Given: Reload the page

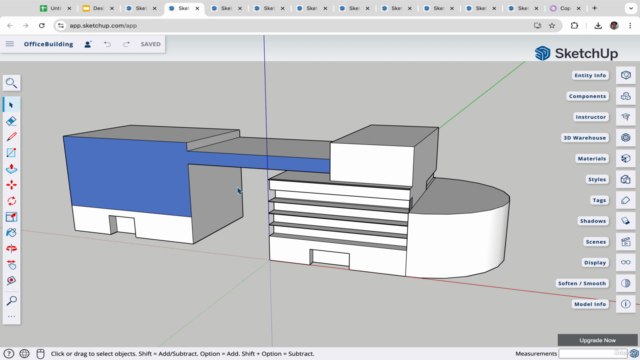Looking at the screenshot, I should 42,26.
